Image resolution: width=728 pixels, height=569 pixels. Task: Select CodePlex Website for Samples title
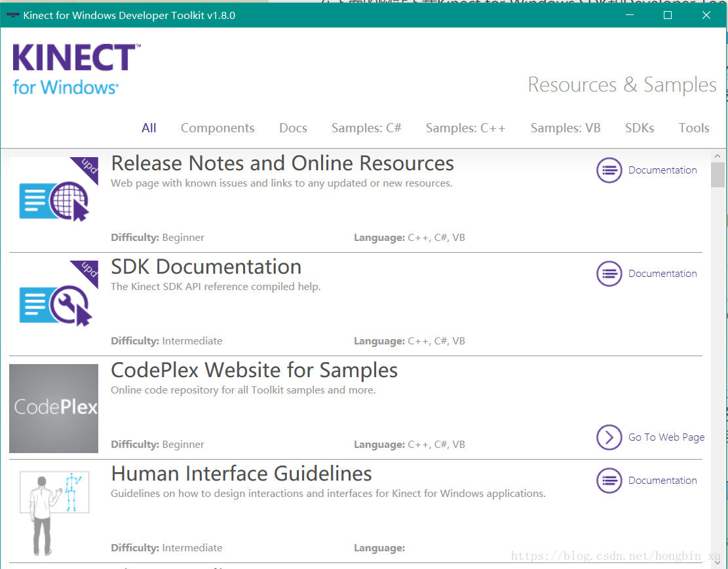click(254, 371)
